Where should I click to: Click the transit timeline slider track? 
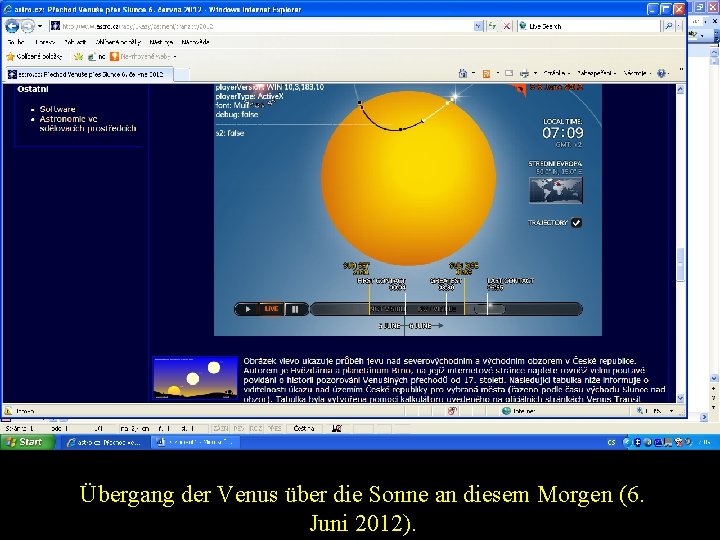click(446, 309)
